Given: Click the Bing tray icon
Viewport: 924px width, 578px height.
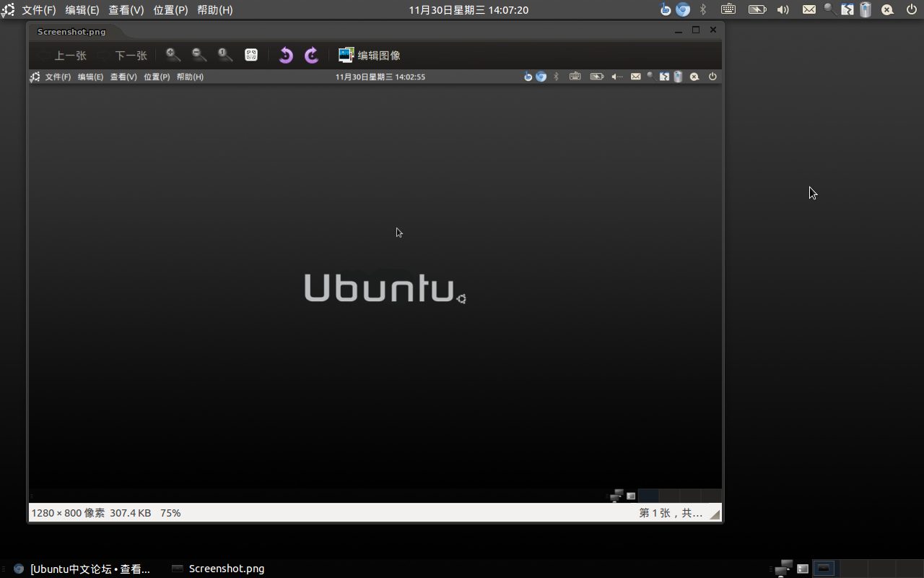Looking at the screenshot, I should tap(666, 9).
